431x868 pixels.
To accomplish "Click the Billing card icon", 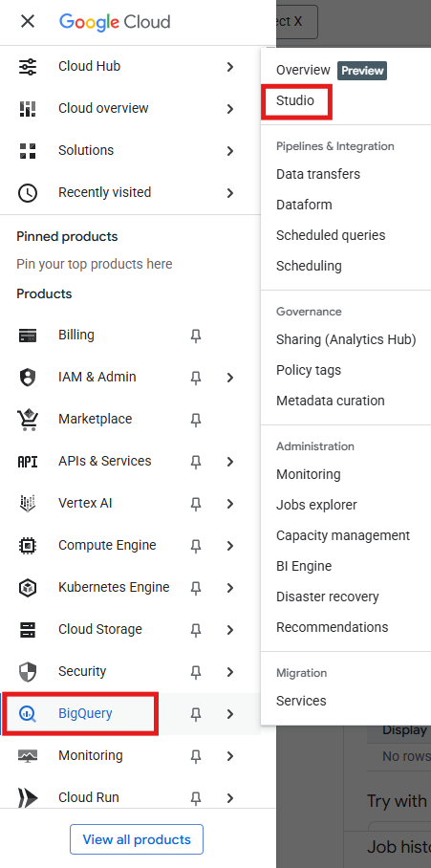I will coord(27,335).
